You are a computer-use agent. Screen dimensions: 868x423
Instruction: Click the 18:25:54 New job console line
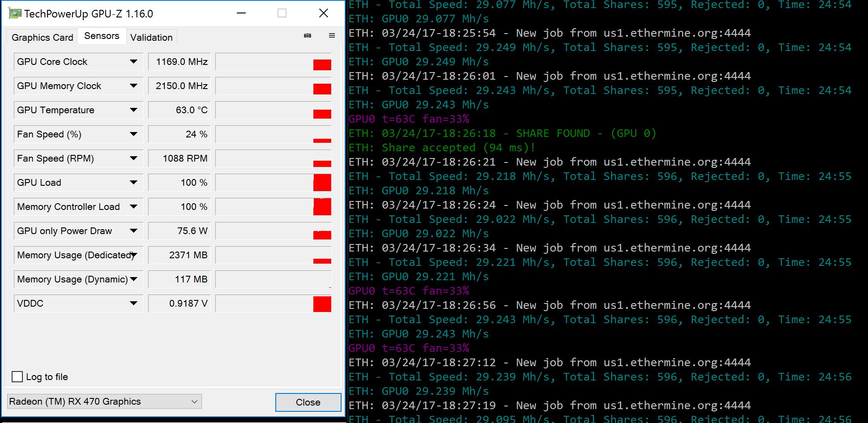(x=550, y=33)
